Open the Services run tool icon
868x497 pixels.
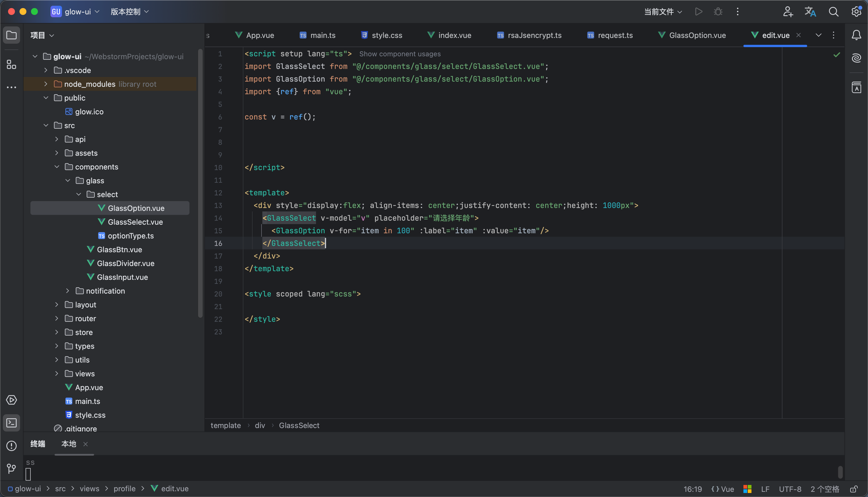[x=11, y=400]
